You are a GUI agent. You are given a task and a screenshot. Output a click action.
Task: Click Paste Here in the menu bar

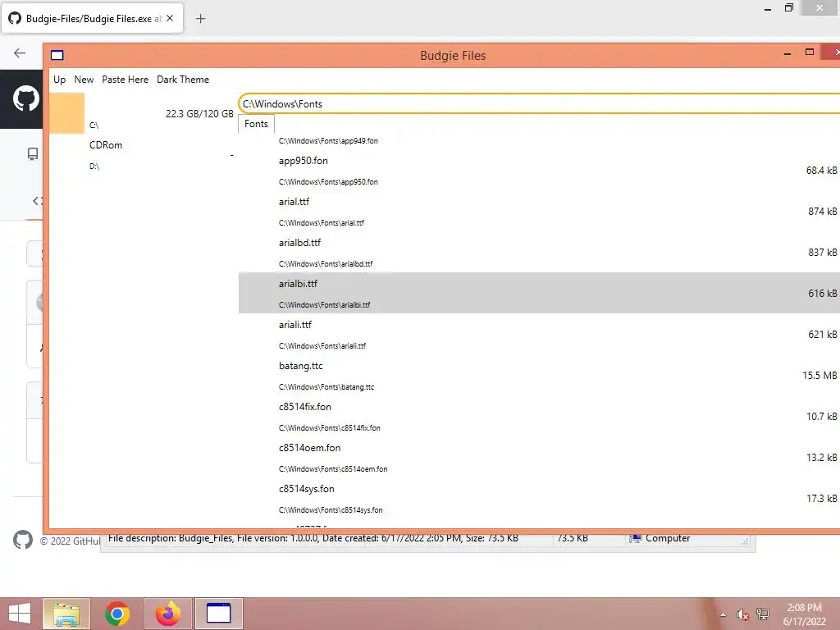tap(125, 80)
